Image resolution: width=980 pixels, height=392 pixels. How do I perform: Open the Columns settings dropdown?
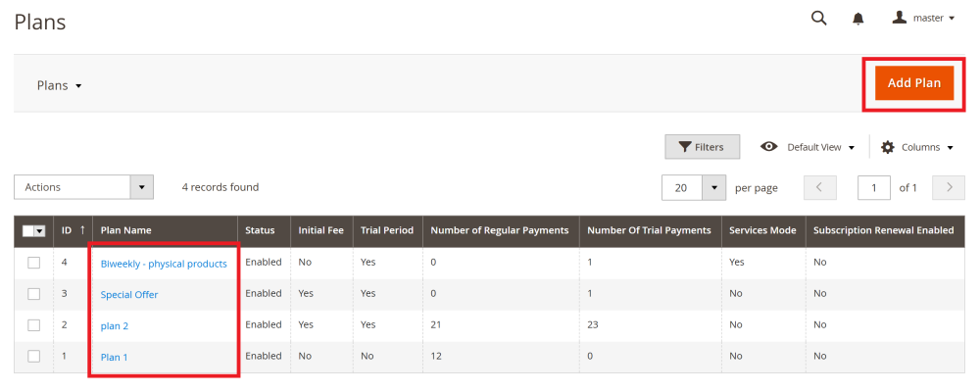pyautogui.click(x=917, y=147)
